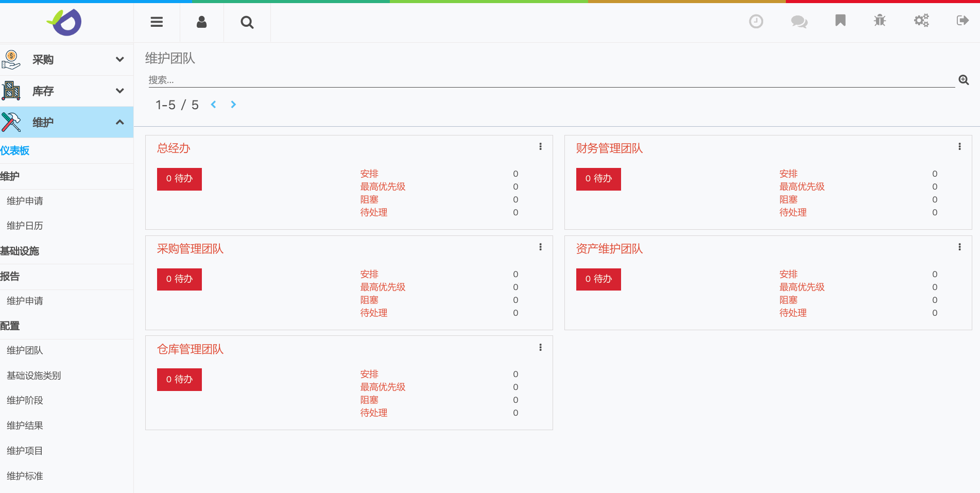The image size is (980, 493).
Task: Go to next page of teams
Action: point(233,105)
